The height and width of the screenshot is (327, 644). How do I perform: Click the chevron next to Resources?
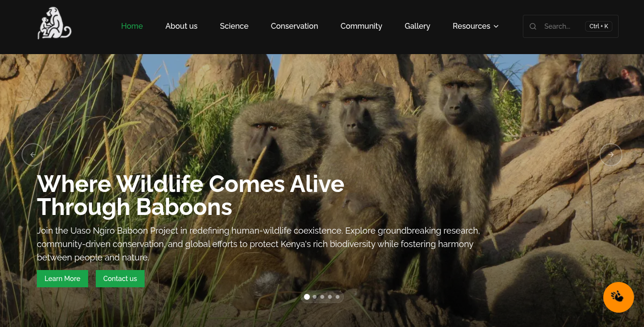click(496, 26)
